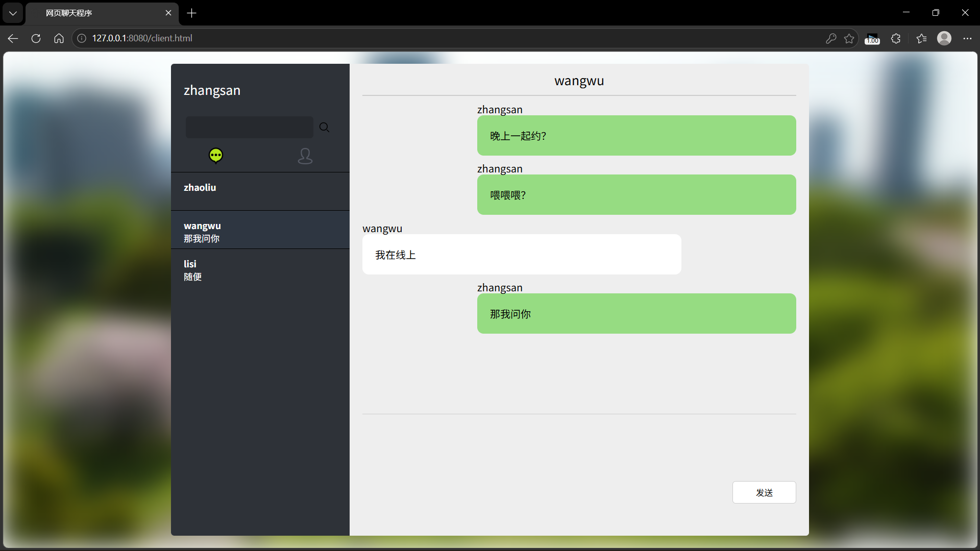Viewport: 980px width, 551px height.
Task: Open a new browser tab
Action: pyautogui.click(x=191, y=13)
